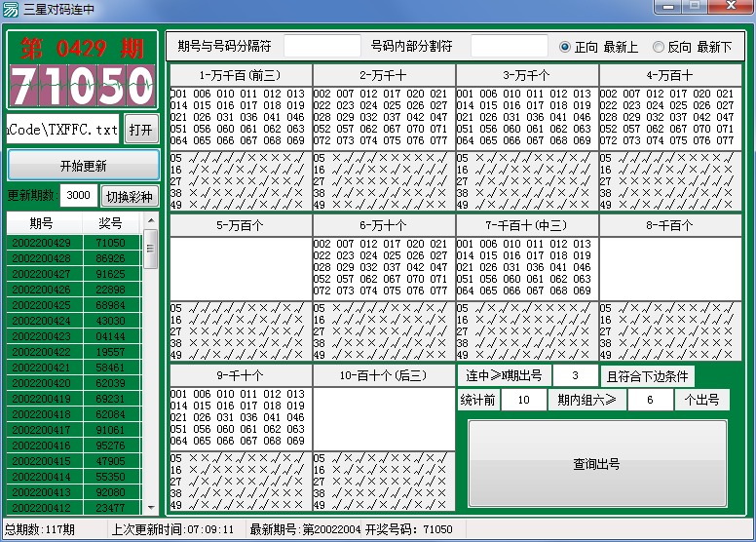Click the 统计前 field showing 10
The image size is (756, 542).
(524, 401)
